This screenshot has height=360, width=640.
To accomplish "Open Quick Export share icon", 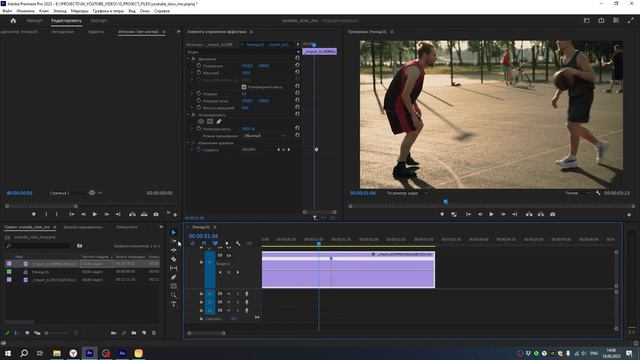I will tap(601, 20).
